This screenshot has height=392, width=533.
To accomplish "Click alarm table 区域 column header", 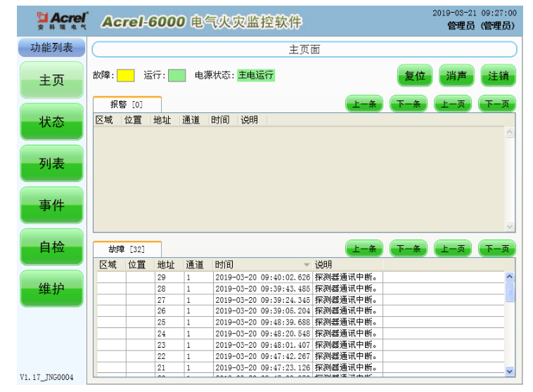I will [108, 120].
